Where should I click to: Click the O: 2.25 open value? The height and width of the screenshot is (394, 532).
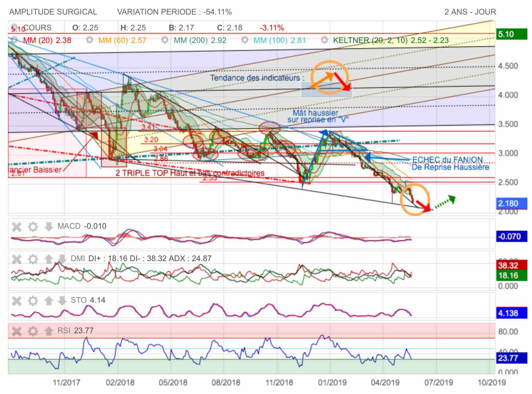point(85,28)
